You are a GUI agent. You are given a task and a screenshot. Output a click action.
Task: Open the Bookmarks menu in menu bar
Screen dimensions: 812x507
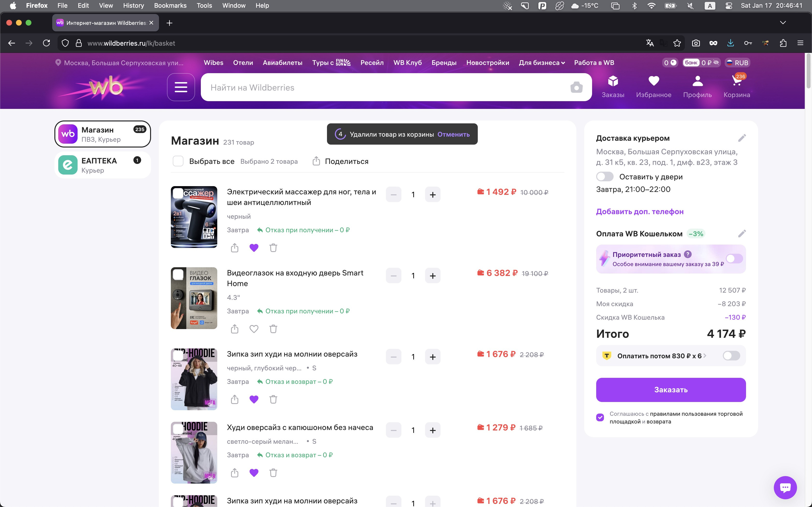tap(170, 5)
